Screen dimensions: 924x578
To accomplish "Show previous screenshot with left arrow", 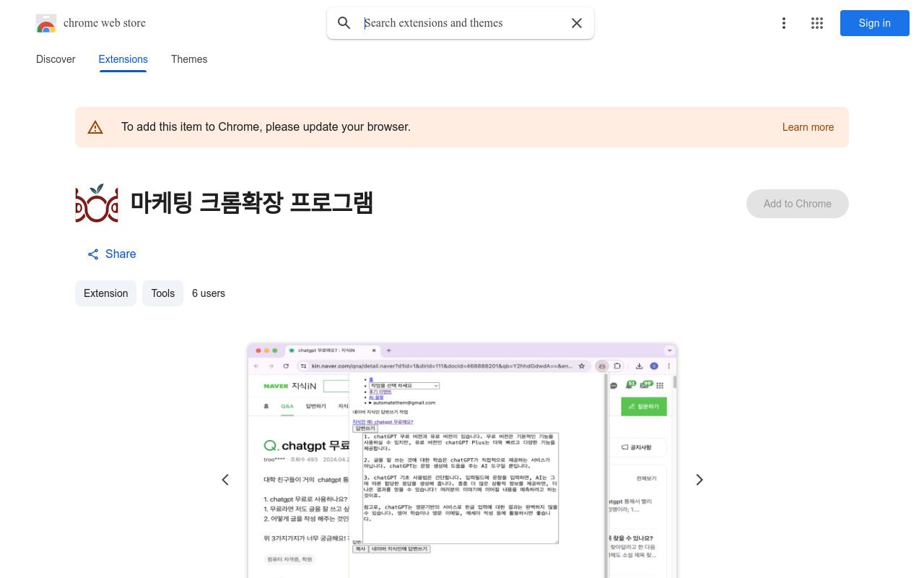I will coord(225,480).
